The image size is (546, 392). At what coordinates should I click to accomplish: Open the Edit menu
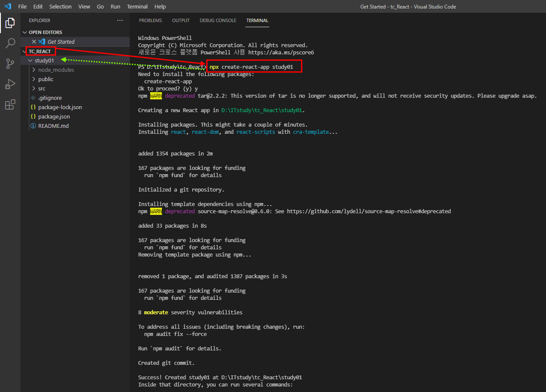pos(38,6)
